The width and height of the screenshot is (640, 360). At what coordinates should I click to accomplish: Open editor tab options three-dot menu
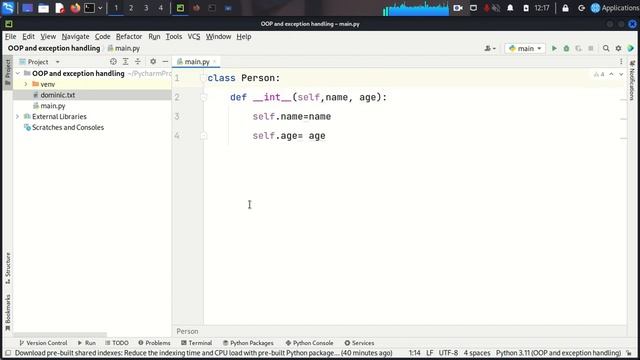coord(621,62)
